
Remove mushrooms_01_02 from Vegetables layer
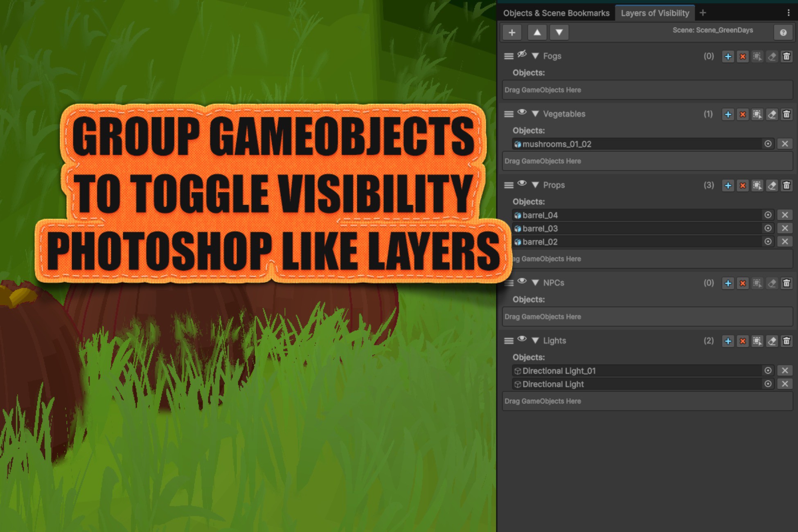784,144
